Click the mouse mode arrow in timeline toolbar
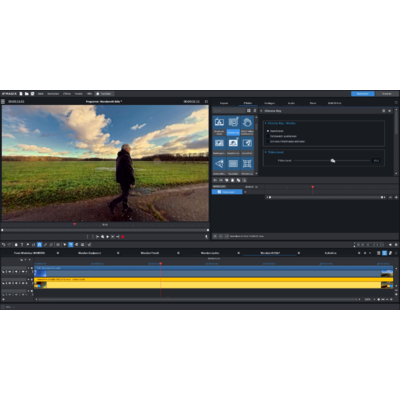Screen dimensions: 400x400 click(65, 245)
